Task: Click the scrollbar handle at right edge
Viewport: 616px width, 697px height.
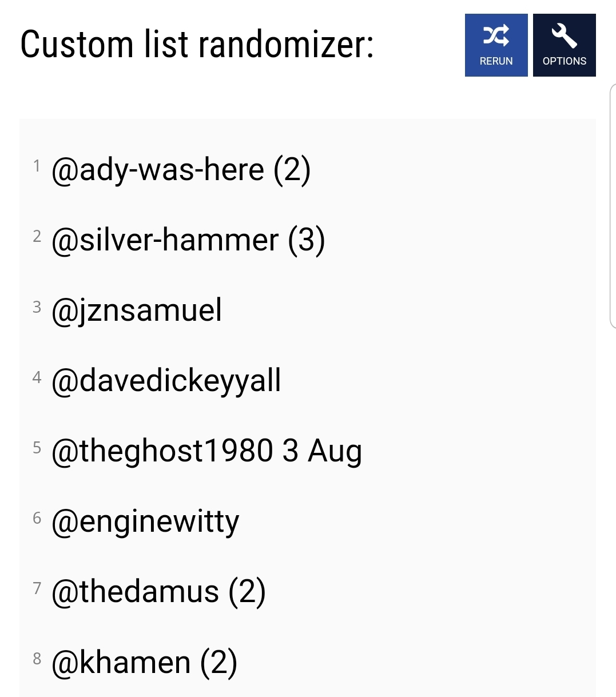Action: tap(613, 206)
